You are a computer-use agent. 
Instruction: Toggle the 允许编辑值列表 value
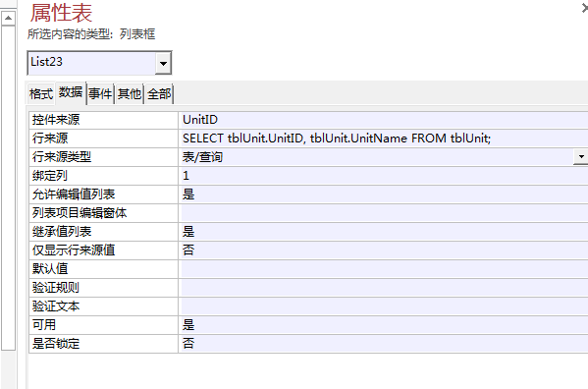tap(383, 194)
